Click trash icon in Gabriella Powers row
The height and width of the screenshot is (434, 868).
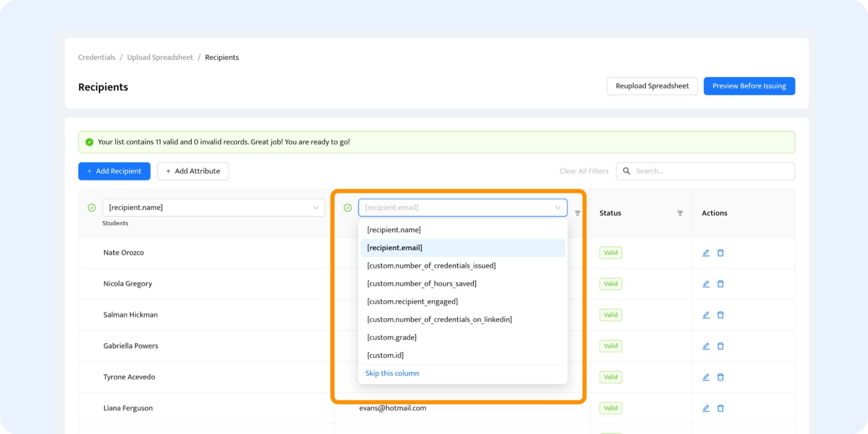click(721, 346)
